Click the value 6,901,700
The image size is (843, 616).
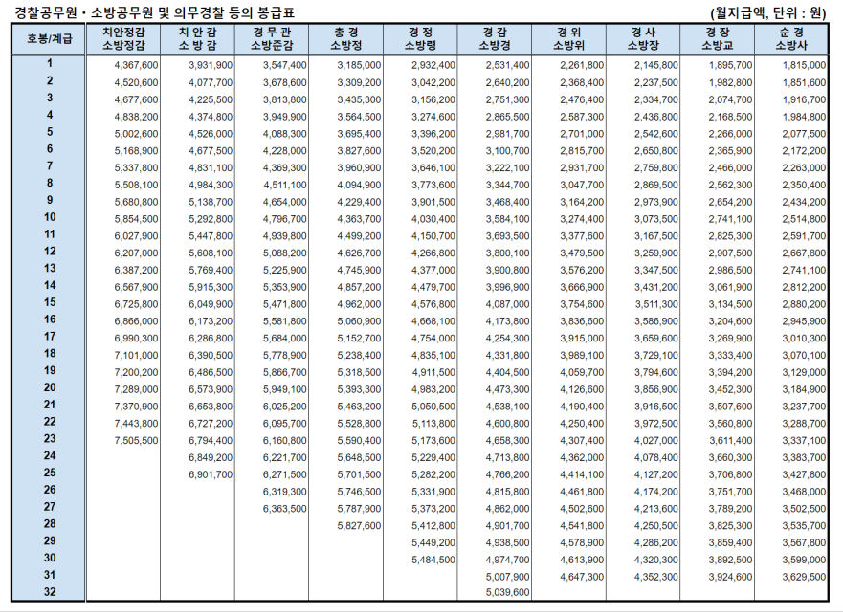211,475
